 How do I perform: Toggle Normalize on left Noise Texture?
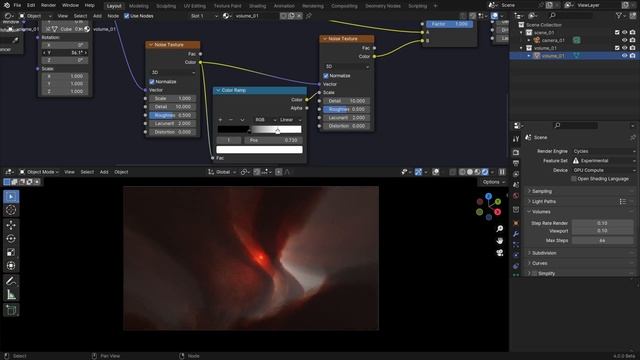tap(152, 82)
